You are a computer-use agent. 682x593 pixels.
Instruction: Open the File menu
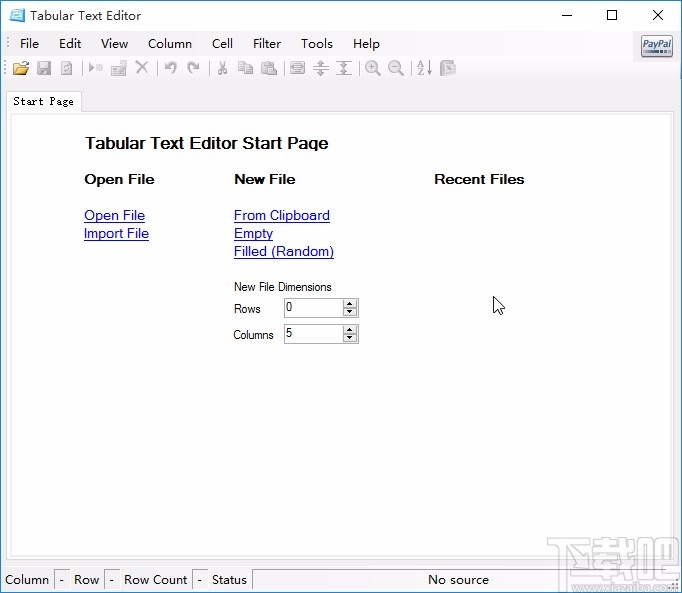[x=29, y=44]
